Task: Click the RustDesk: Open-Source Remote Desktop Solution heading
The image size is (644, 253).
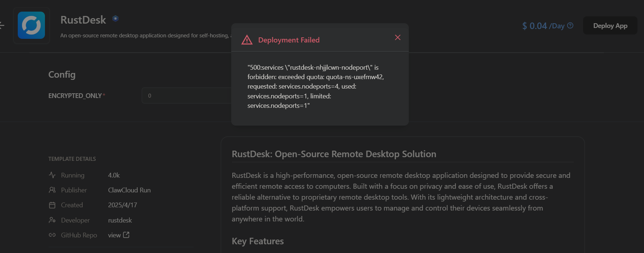Action: [334, 154]
